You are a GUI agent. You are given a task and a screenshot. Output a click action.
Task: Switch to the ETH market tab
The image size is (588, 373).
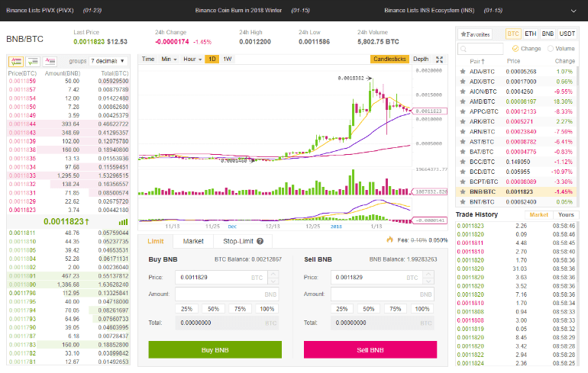(531, 34)
